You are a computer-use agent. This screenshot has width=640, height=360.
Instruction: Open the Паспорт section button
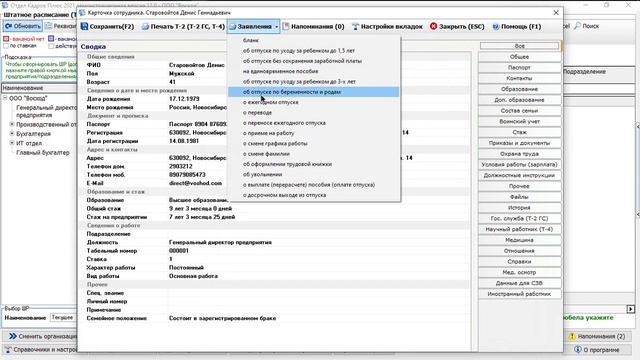(519, 67)
